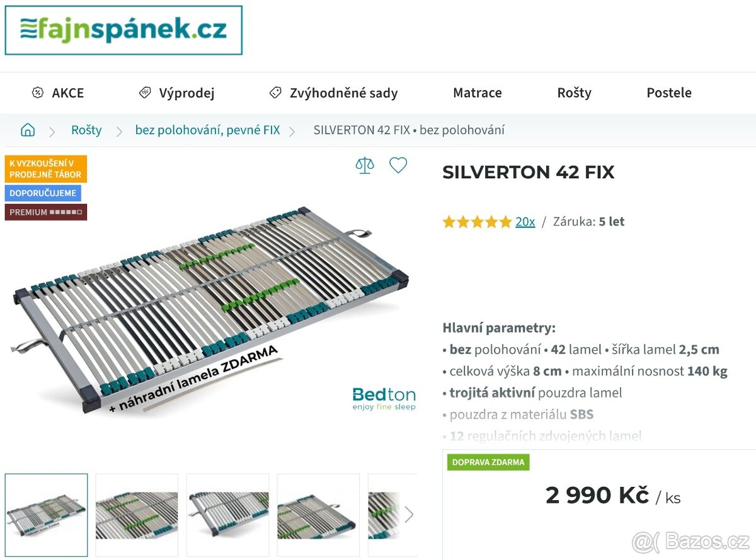Open 'bez polohování, pevné FIX' breadcrumb
This screenshot has height=560, width=756.
pyautogui.click(x=208, y=130)
